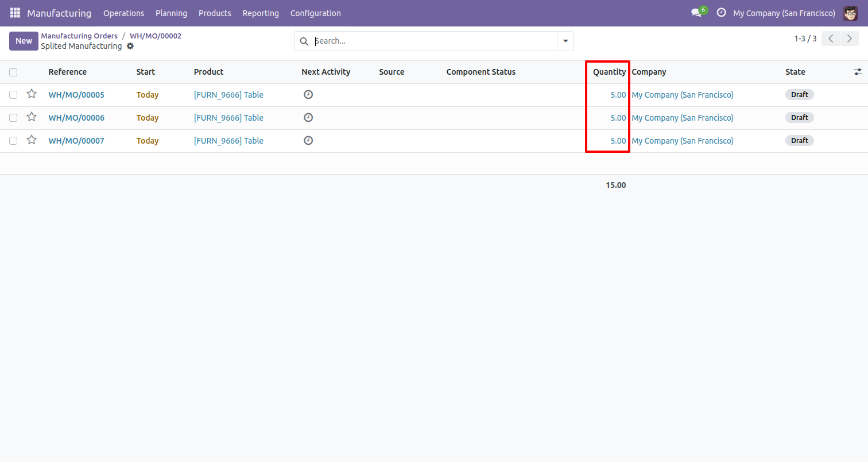
Task: Click quantity 5.00 in WH/MO/00005 row
Action: click(618, 95)
